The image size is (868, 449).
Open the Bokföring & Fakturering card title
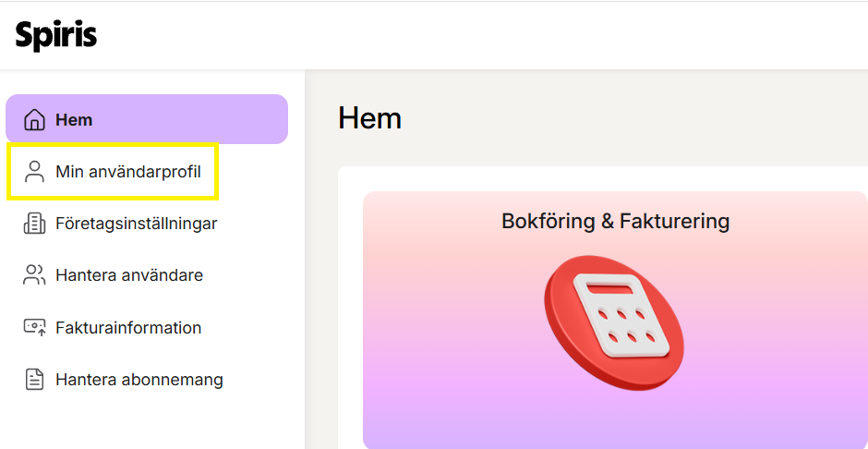point(616,222)
